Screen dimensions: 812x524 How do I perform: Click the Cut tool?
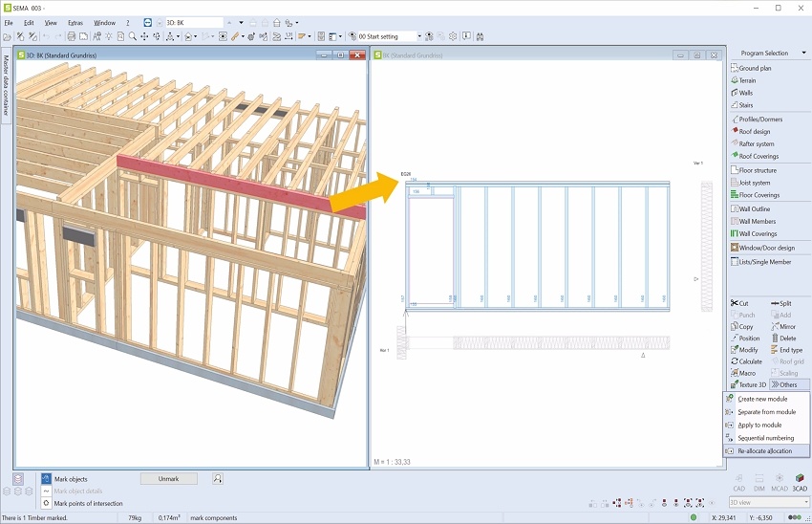pyautogui.click(x=739, y=303)
